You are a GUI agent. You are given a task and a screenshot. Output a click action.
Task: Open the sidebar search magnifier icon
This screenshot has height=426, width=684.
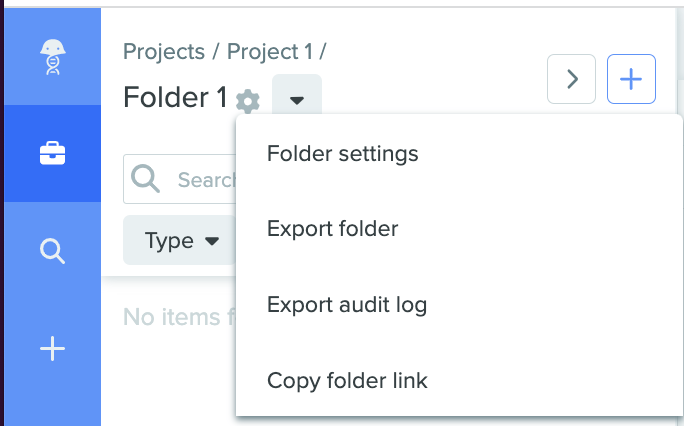click(x=52, y=251)
